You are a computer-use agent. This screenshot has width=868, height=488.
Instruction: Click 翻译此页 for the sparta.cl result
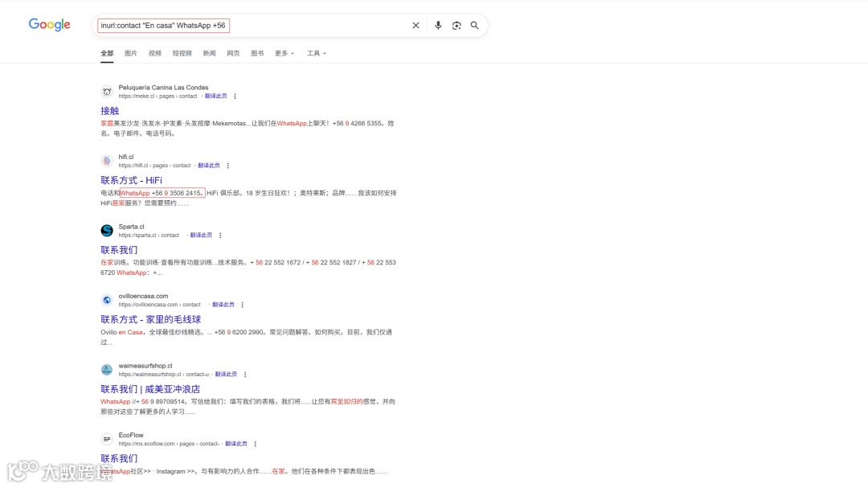(201, 236)
